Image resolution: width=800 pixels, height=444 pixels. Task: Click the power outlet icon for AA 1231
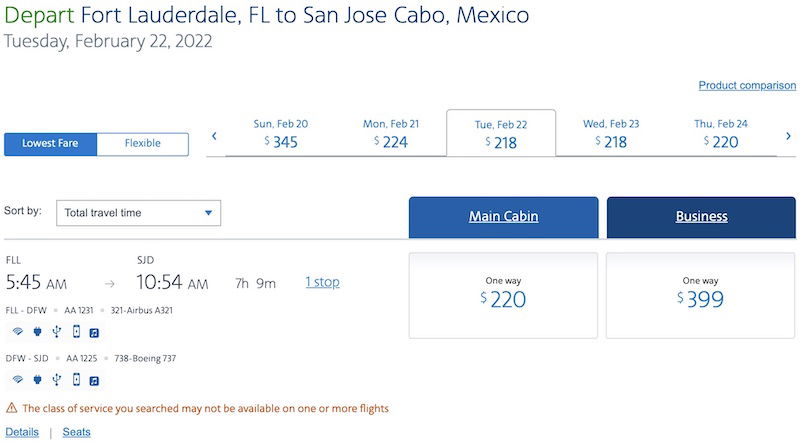(37, 332)
